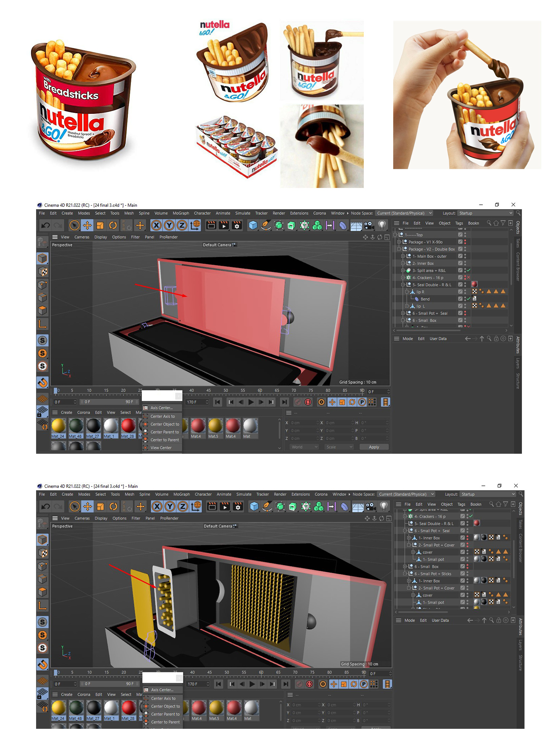Viewport: 558px width, 756px height.
Task: Toggle the green checkmark on the Bend row
Action: (x=468, y=299)
